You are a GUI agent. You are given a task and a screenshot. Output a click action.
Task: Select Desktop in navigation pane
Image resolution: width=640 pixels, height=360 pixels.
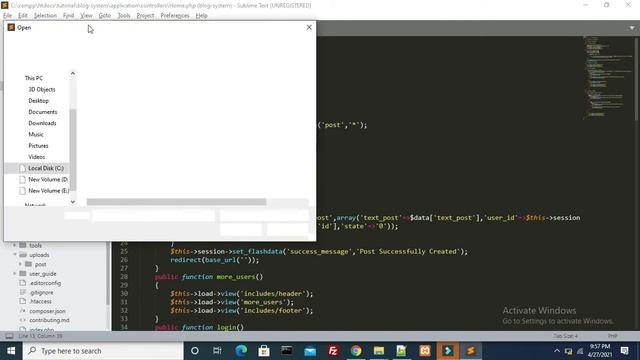[x=38, y=101]
